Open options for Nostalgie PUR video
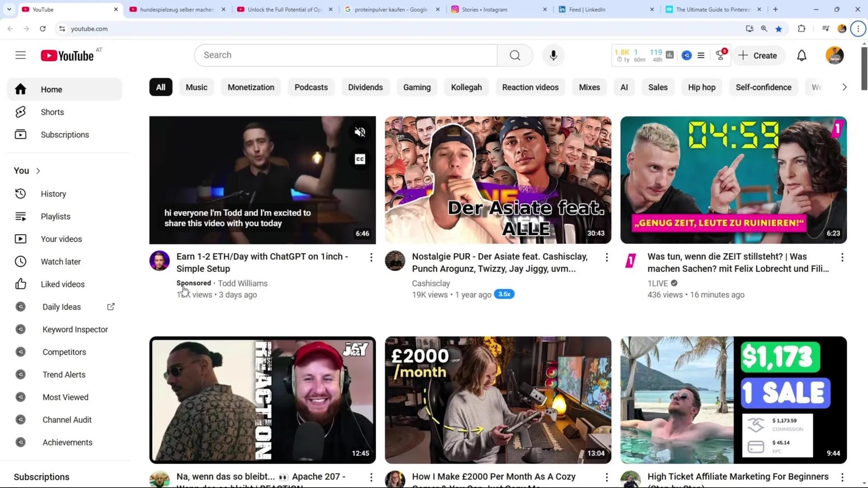The image size is (868, 488). click(607, 257)
